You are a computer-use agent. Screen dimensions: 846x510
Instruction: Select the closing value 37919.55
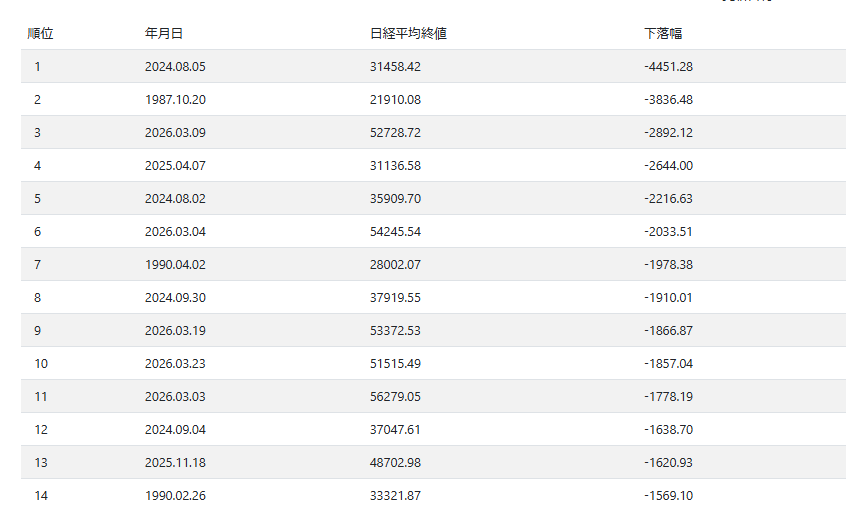[395, 297]
